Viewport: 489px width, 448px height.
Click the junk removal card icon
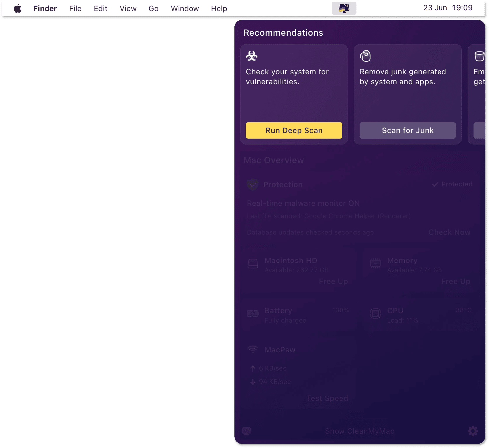tap(365, 56)
